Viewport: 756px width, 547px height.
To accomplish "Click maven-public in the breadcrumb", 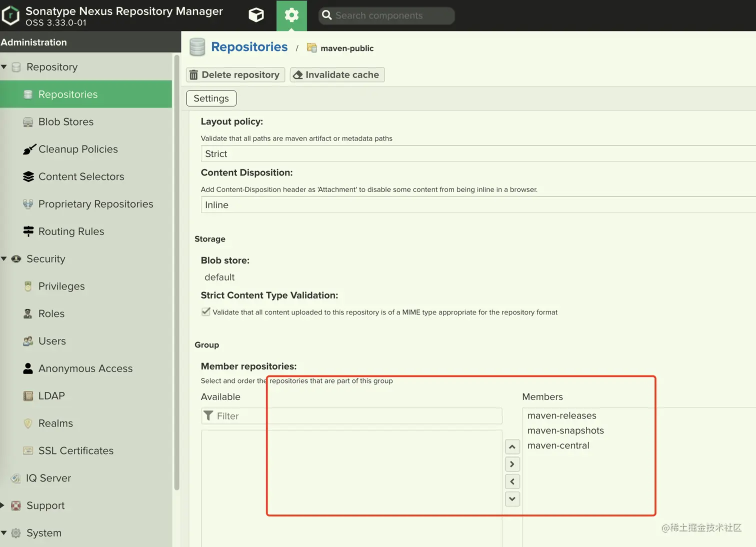I will (x=347, y=48).
